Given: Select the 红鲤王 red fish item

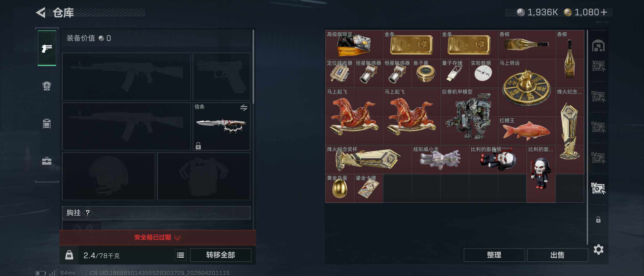Looking at the screenshot, I should [x=527, y=131].
